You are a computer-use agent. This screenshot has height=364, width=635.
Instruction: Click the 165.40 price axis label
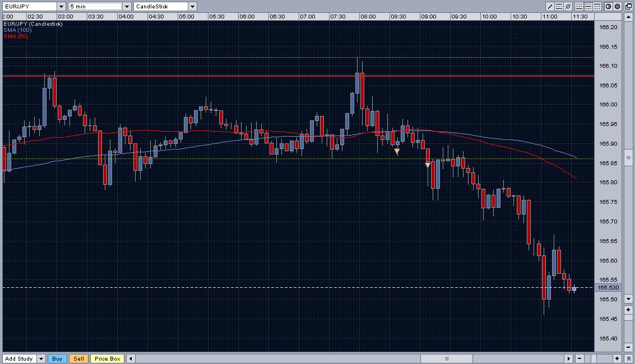pos(608,338)
